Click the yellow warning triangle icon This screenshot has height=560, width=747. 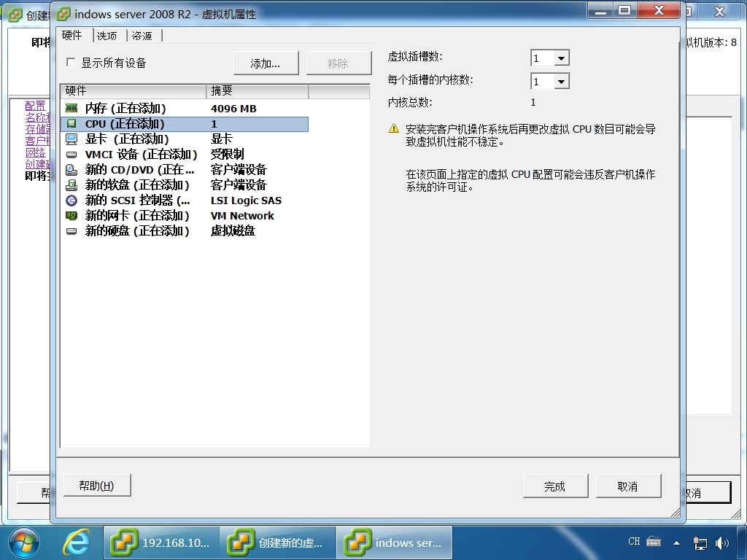(x=394, y=128)
